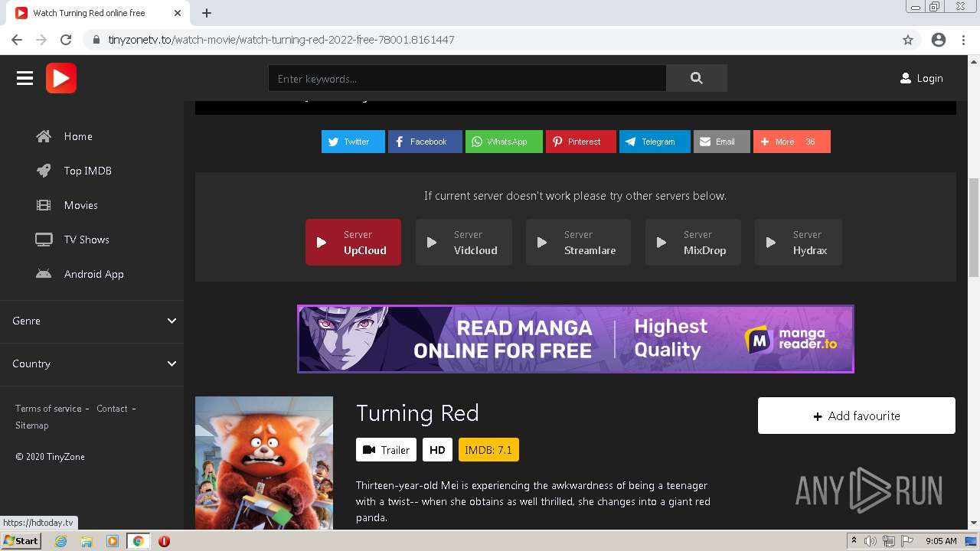Viewport: 980px width, 551px height.
Task: Select the UpCloud server
Action: coord(353,243)
